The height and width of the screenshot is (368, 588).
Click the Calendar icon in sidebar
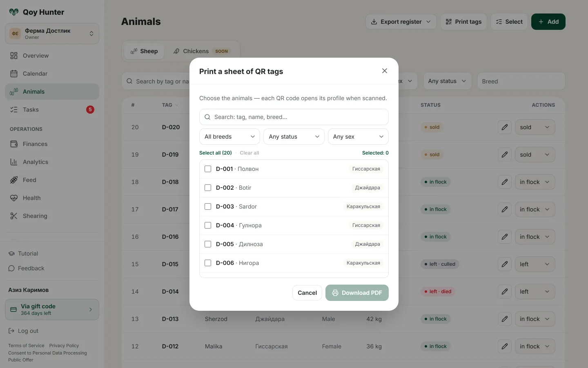click(x=14, y=74)
